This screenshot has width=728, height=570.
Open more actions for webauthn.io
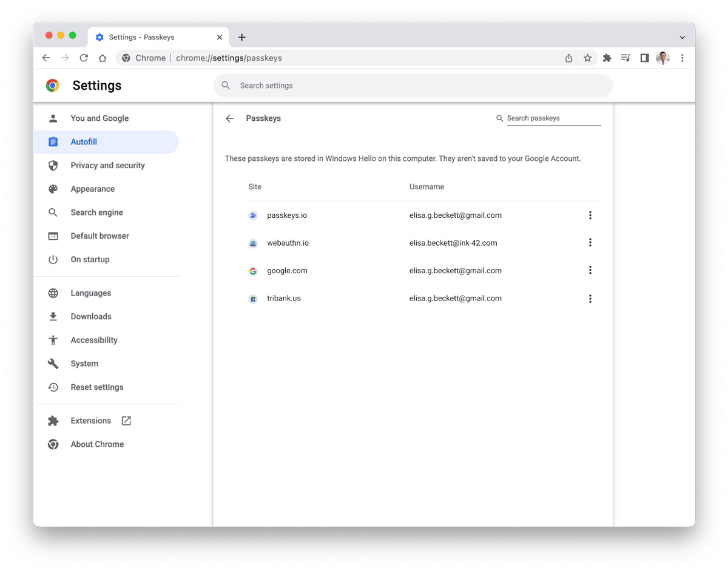[x=590, y=243]
